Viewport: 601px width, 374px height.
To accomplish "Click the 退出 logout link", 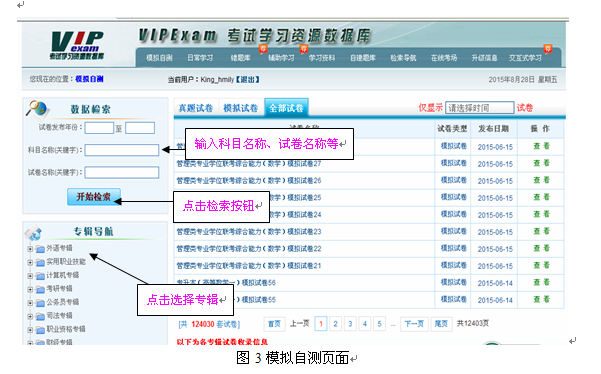I will point(247,79).
